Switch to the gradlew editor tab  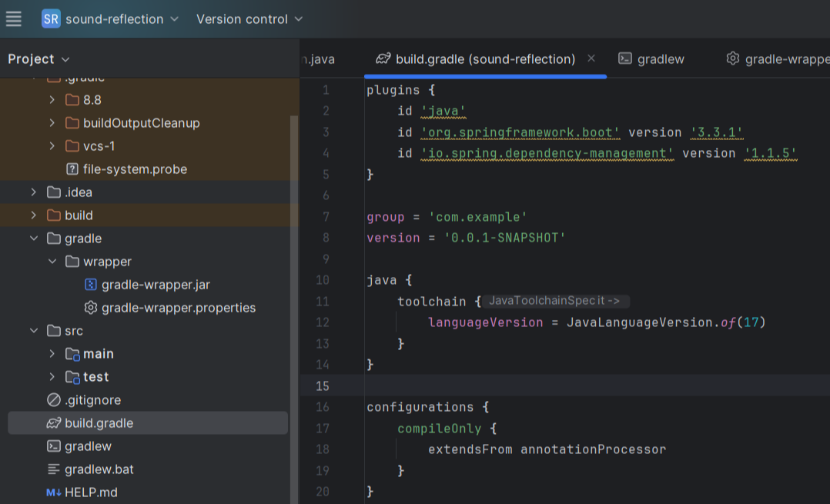point(661,59)
